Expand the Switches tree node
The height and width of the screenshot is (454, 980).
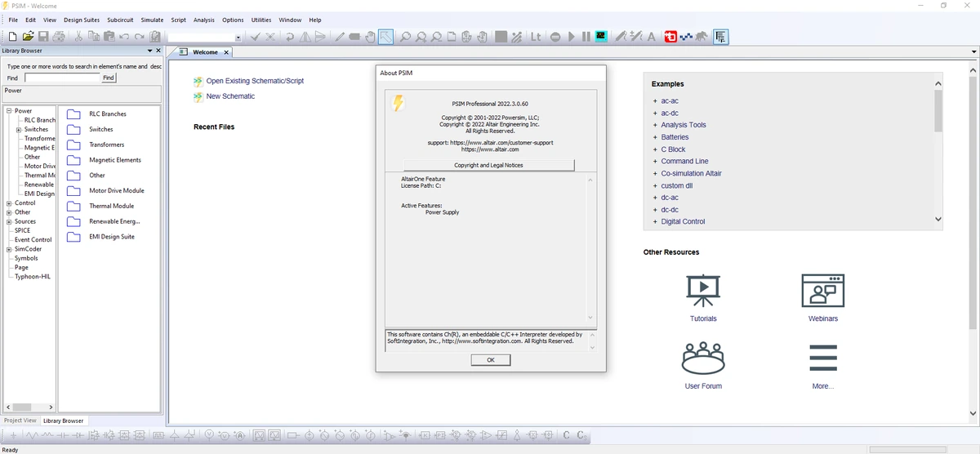(x=18, y=129)
